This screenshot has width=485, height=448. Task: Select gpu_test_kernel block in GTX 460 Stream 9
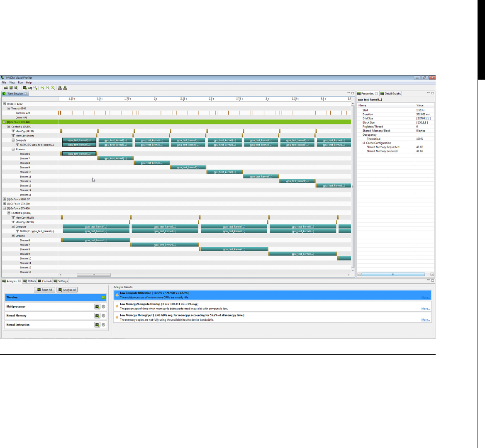coord(303,254)
